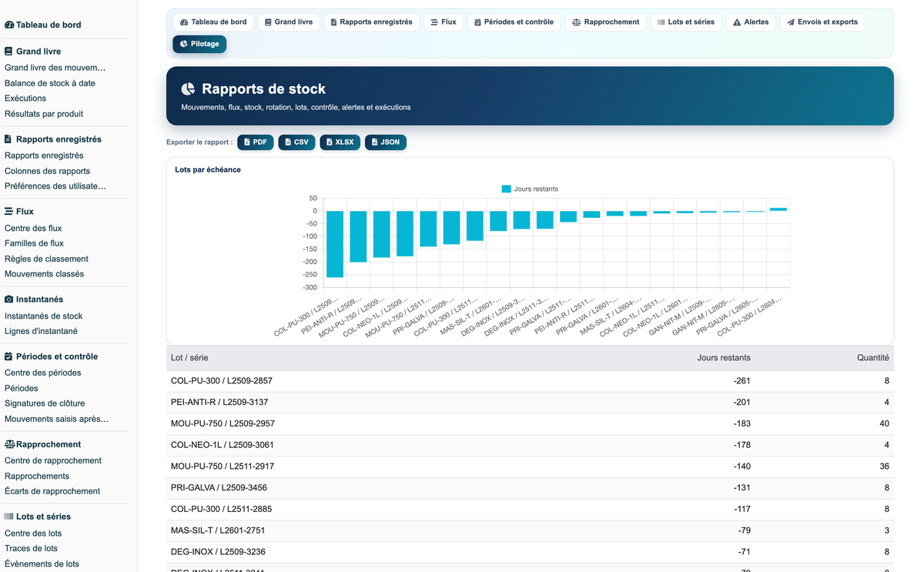Click the Quantité column header
This screenshot has height=572, width=924.
[873, 358]
